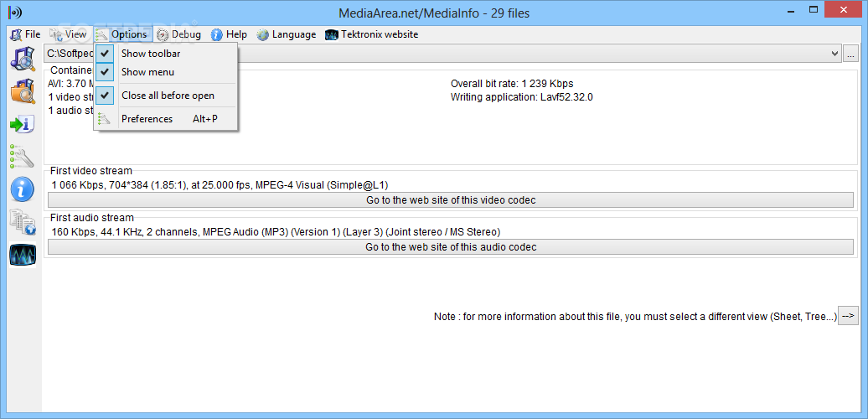Close the open Options menu
The width and height of the screenshot is (868, 419).
pyautogui.click(x=122, y=34)
